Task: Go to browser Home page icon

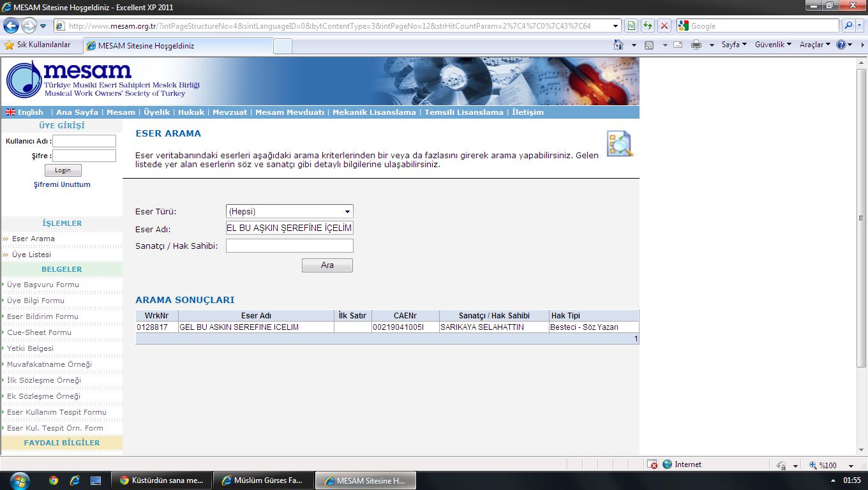Action: (x=618, y=45)
